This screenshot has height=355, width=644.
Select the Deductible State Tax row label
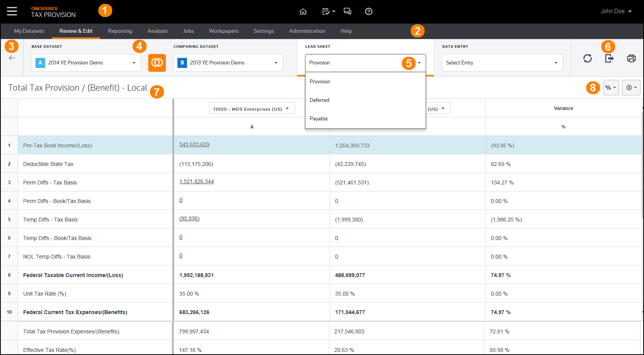point(48,164)
